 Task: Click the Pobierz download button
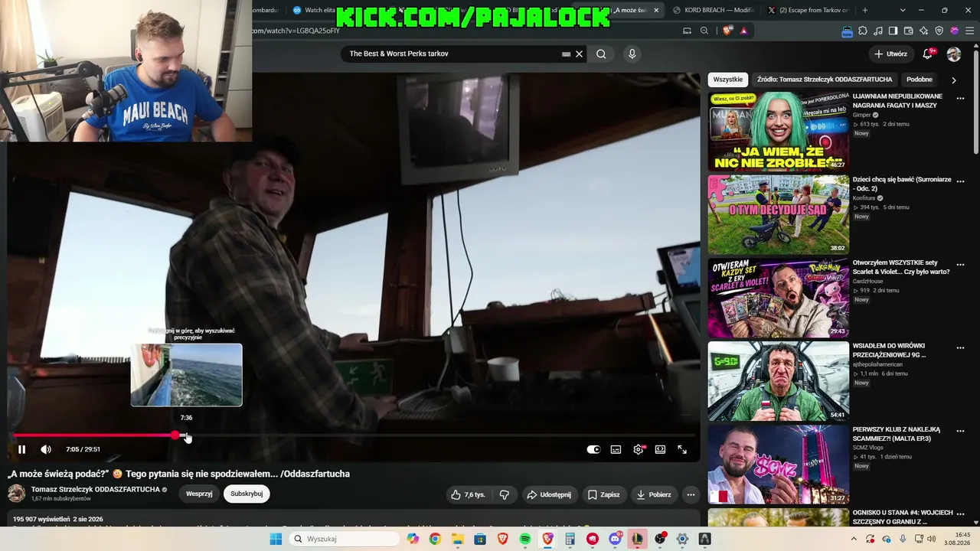tap(653, 494)
